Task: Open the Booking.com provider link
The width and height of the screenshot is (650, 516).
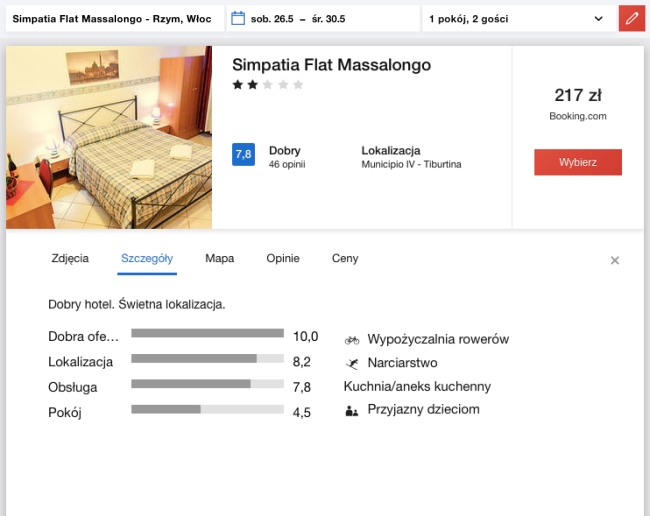Action: [578, 116]
